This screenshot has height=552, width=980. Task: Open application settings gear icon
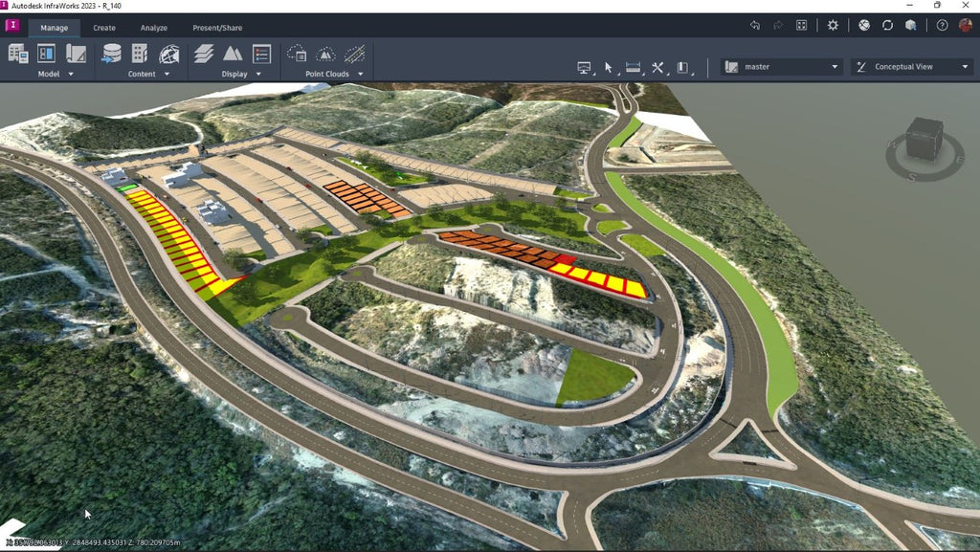click(833, 26)
